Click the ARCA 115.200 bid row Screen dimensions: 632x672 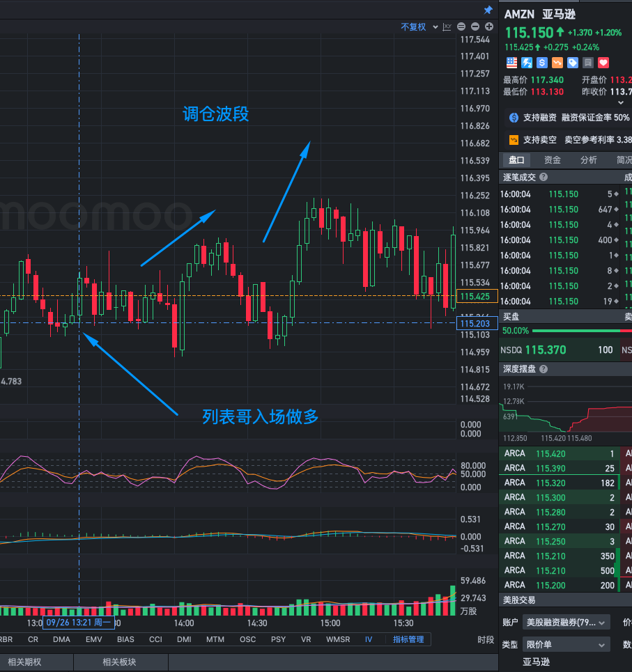(x=559, y=585)
